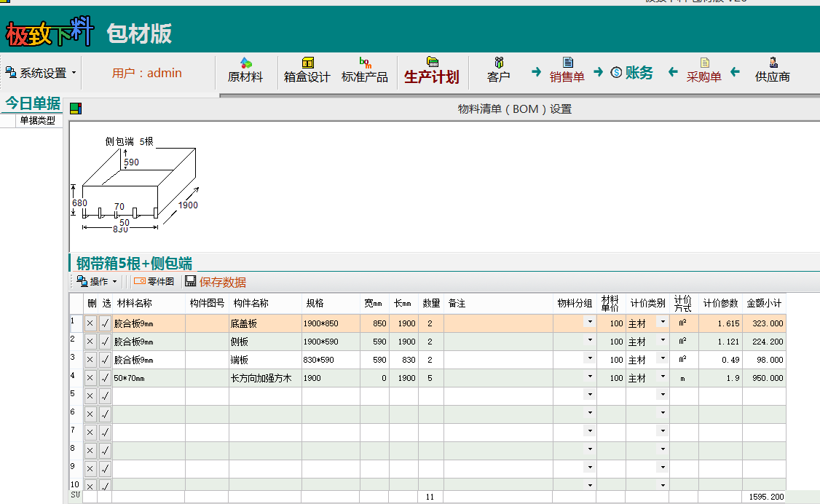Toggle the select checkmark on row 3
Viewport: 820px width, 504px height.
pyautogui.click(x=105, y=360)
